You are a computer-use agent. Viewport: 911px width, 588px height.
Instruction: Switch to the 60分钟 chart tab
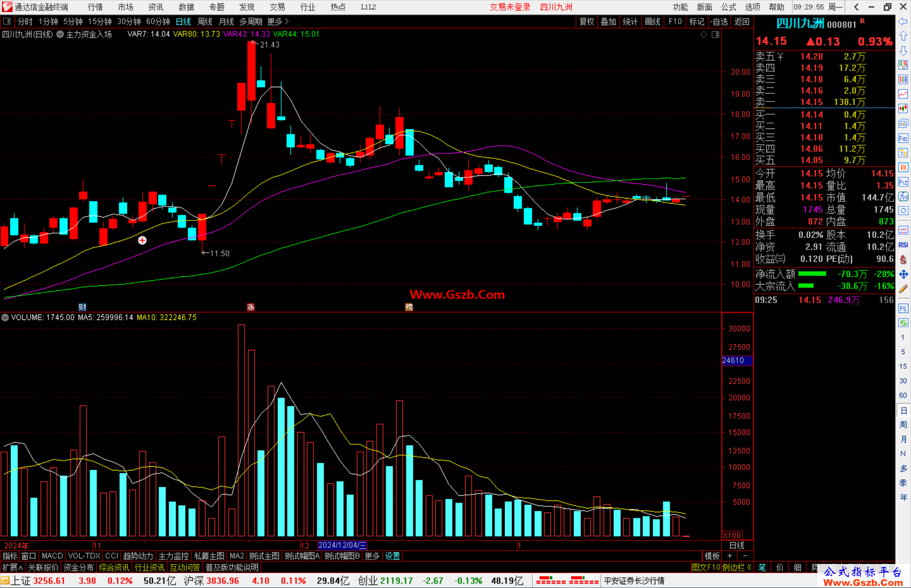[x=158, y=21]
